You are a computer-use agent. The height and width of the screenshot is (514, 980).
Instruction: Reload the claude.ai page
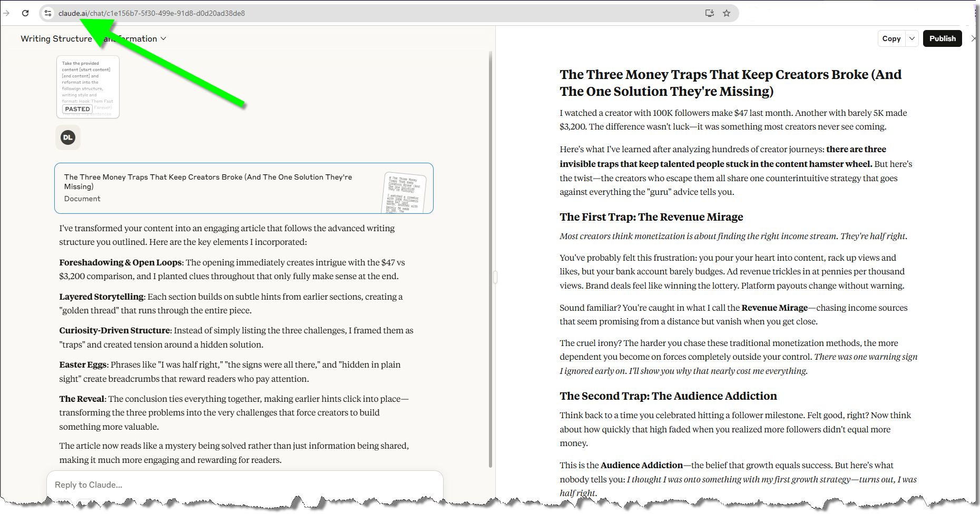click(25, 13)
